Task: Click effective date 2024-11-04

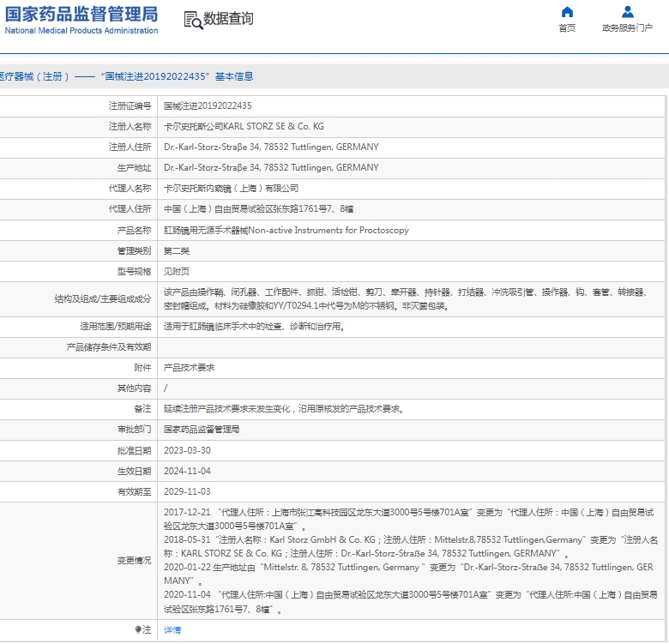Action: point(187,471)
